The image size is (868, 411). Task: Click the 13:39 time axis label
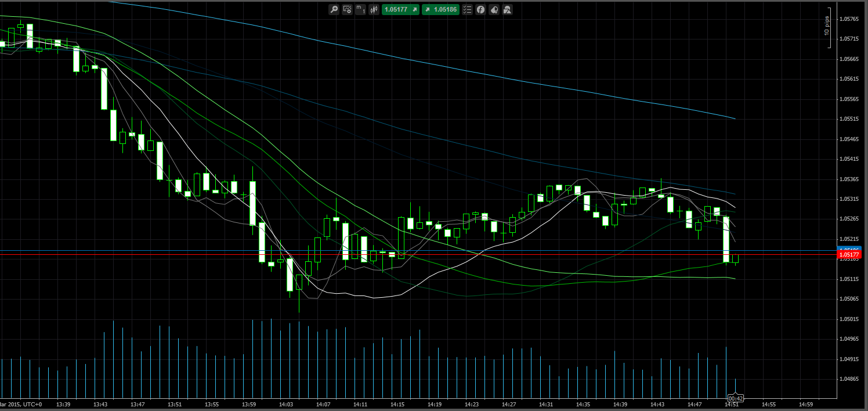pos(63,404)
